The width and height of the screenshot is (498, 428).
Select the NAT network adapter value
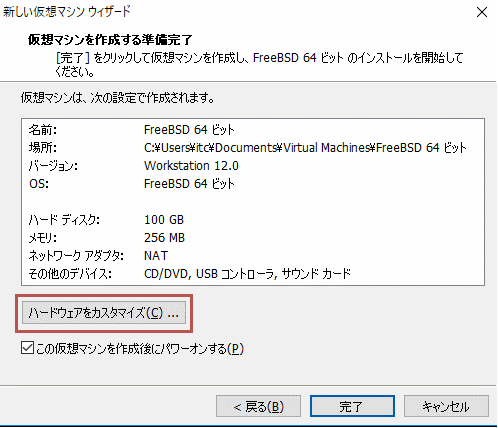click(156, 256)
